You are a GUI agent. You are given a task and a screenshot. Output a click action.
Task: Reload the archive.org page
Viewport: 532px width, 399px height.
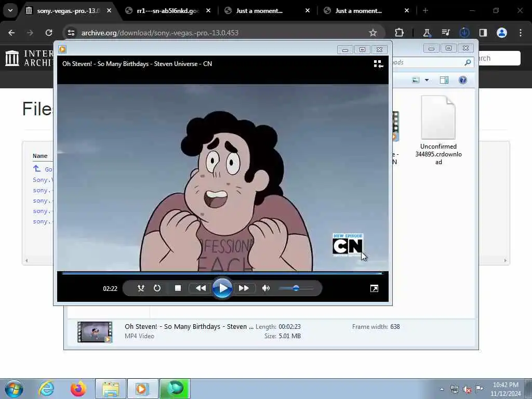pyautogui.click(x=49, y=33)
